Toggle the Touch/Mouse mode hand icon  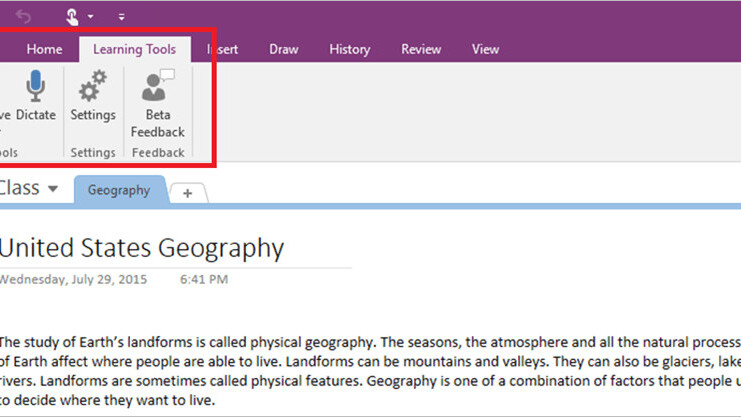pos(73,16)
